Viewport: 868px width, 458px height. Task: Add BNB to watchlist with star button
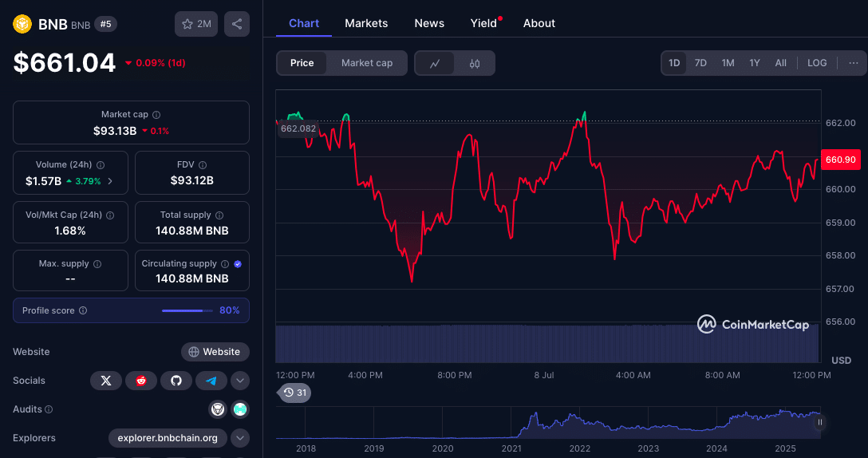click(x=196, y=24)
